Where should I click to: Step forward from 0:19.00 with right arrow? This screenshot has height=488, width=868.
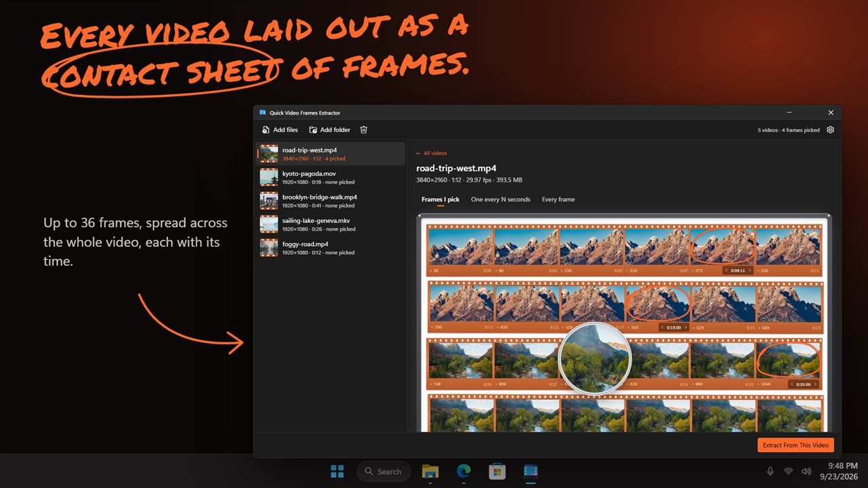pyautogui.click(x=685, y=327)
